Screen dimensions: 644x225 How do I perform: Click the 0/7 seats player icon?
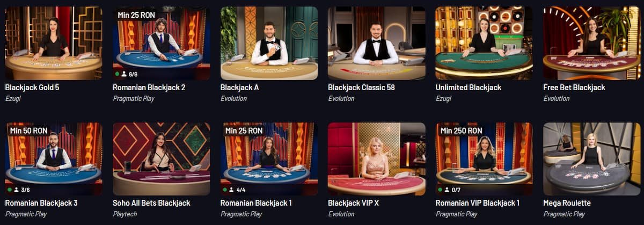(447, 190)
